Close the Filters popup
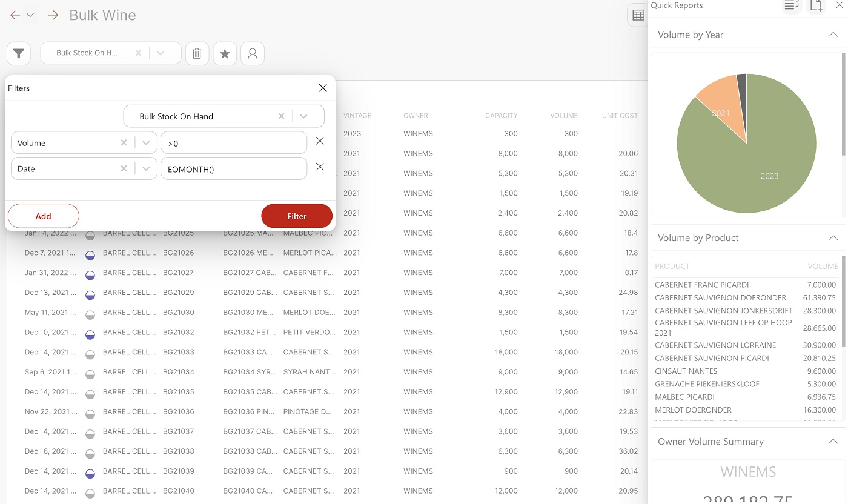The image size is (848, 504). 323,88
